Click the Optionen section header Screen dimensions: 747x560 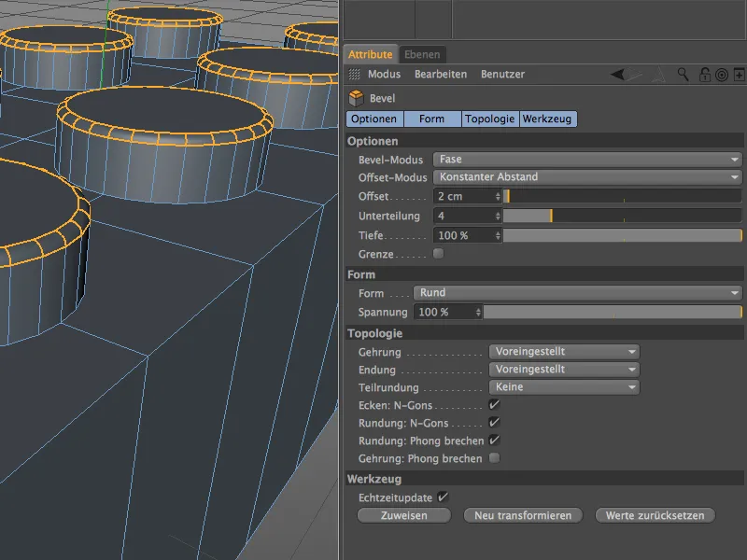coord(545,141)
